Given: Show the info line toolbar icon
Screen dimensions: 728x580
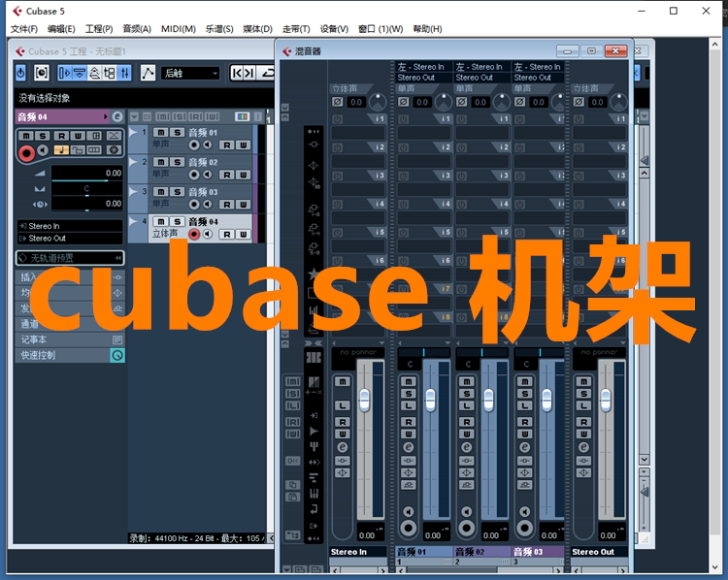Looking at the screenshot, I should coord(80,73).
